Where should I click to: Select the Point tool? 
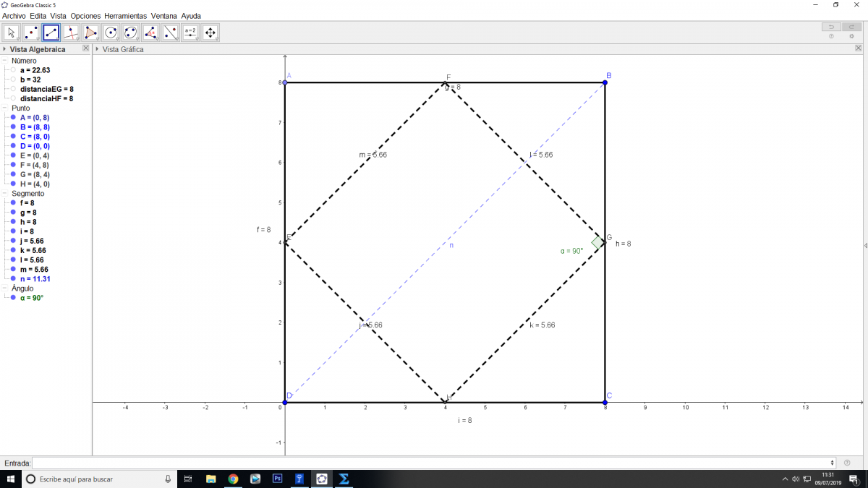[x=31, y=33]
